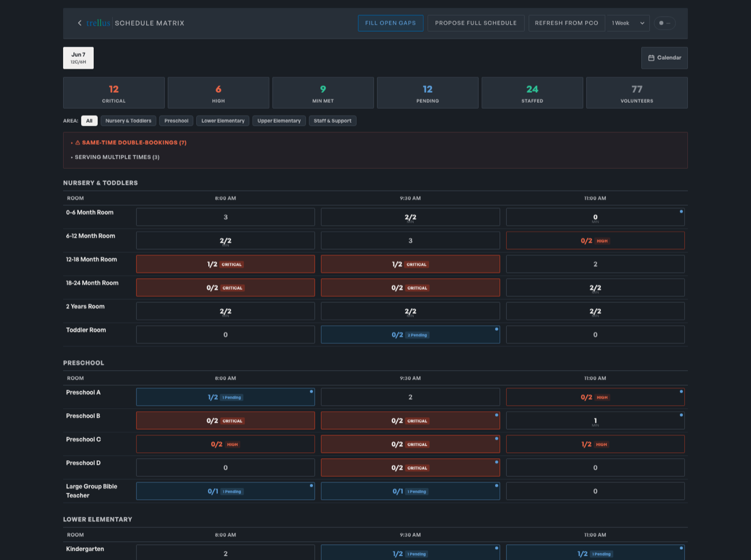Open Preschool C 8:00 AM high cell
The height and width of the screenshot is (560, 751).
[225, 445]
